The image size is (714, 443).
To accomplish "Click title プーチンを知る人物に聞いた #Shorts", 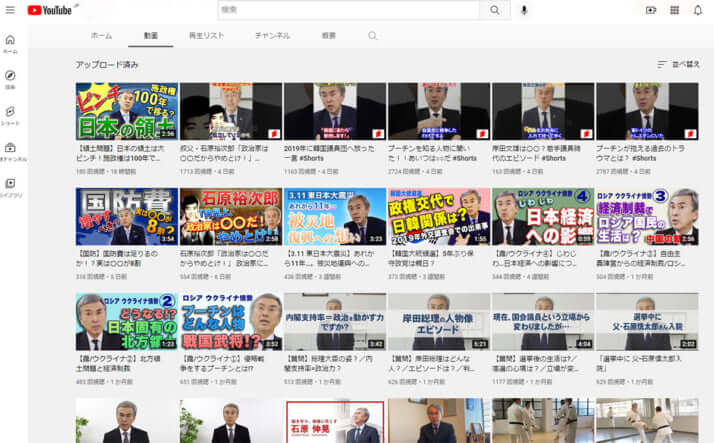I will click(433, 153).
